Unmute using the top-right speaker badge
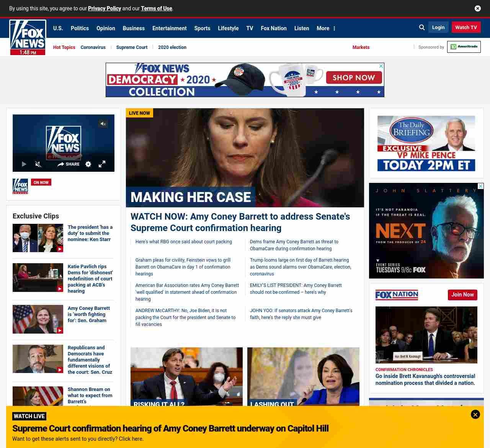Image resolution: width=490 pixels, height=448 pixels. [103, 124]
